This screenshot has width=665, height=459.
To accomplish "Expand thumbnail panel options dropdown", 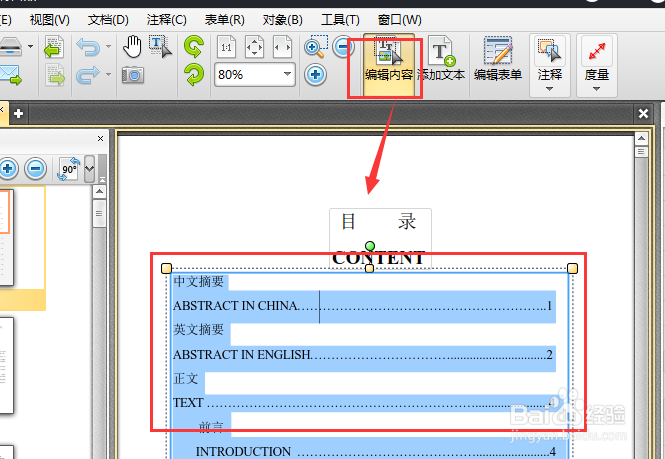I will coord(89,168).
